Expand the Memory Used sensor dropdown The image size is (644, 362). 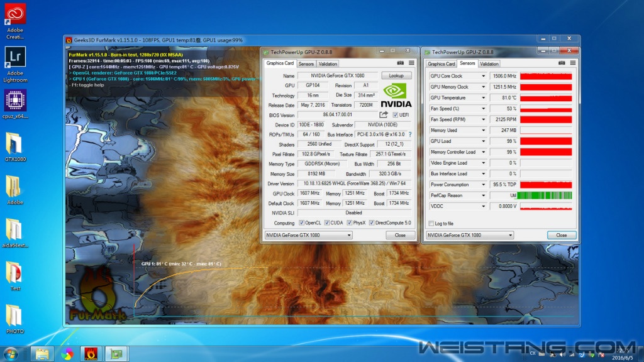pos(483,130)
